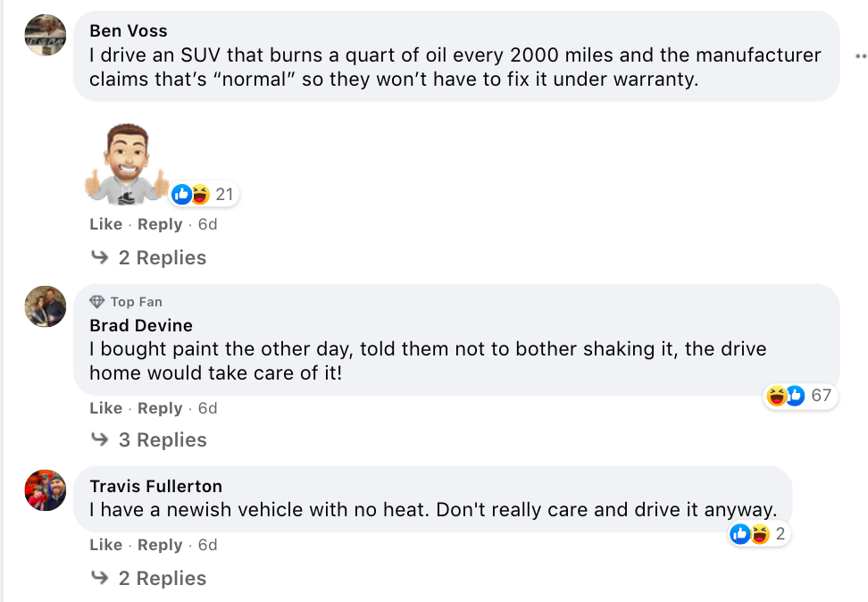
Task: Open the Travis Fullerton profile name link
Action: click(x=156, y=487)
